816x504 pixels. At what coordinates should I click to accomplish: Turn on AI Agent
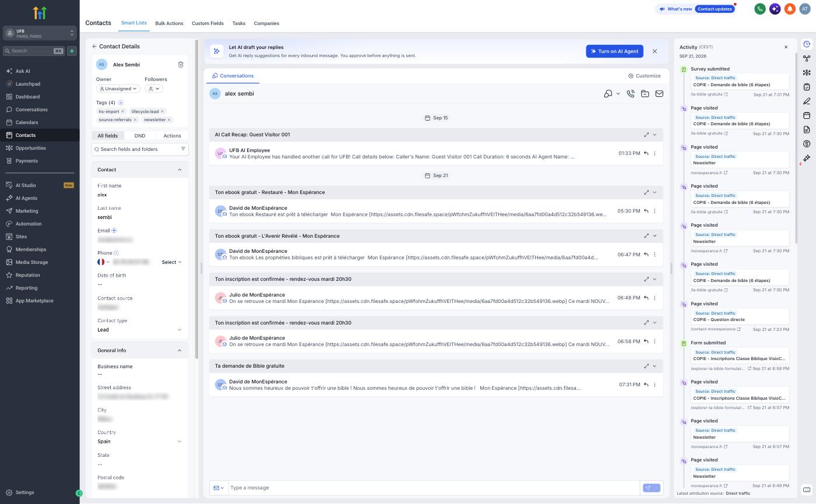(615, 51)
